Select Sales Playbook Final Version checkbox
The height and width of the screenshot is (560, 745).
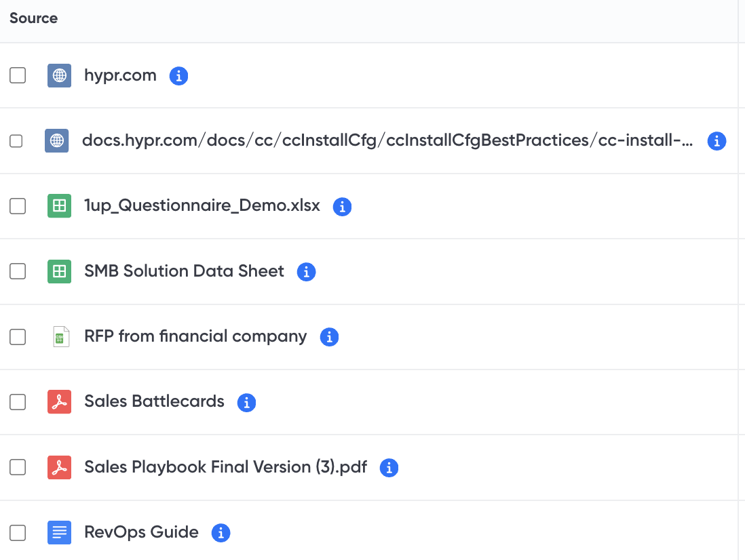click(18, 468)
